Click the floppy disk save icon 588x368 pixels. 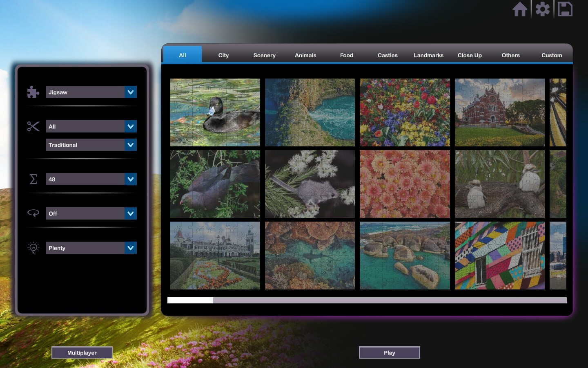pos(565,9)
